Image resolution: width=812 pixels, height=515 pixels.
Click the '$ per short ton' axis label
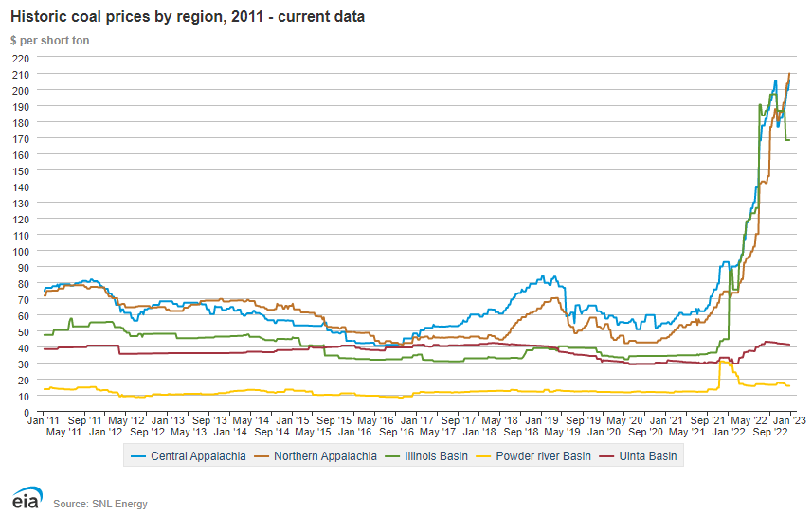(49, 41)
